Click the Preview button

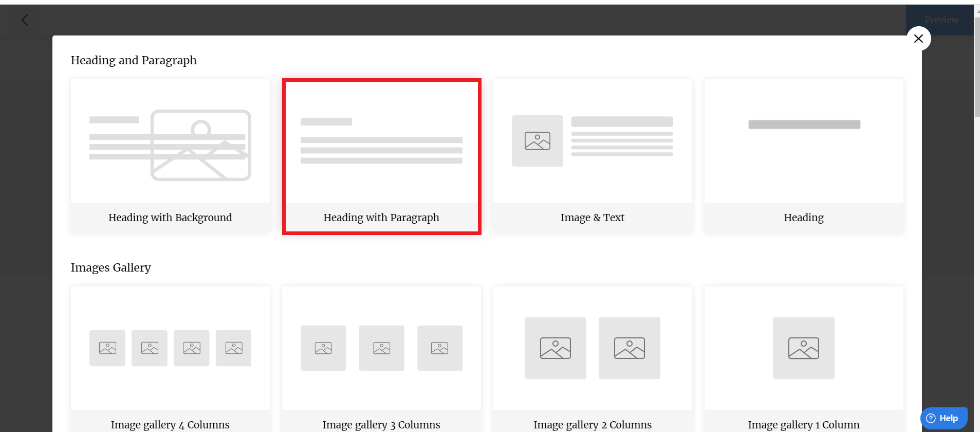click(941, 20)
